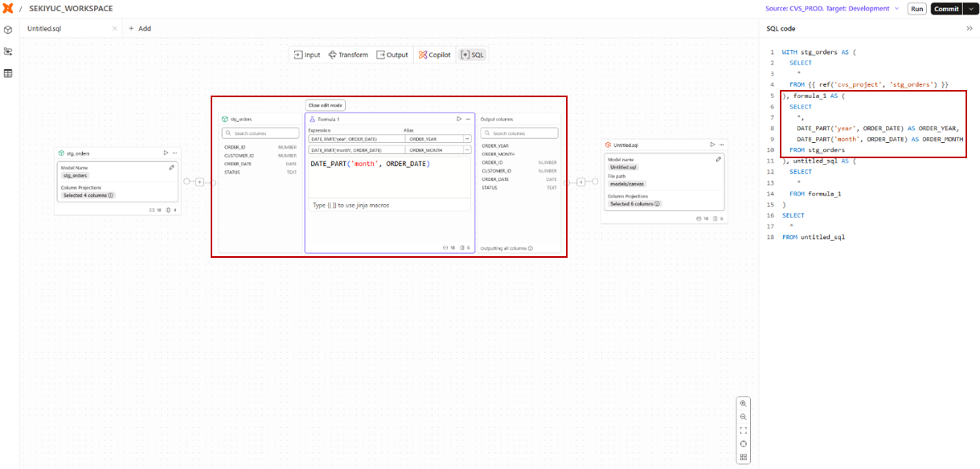
Task: Click the Commit button
Action: pos(945,9)
